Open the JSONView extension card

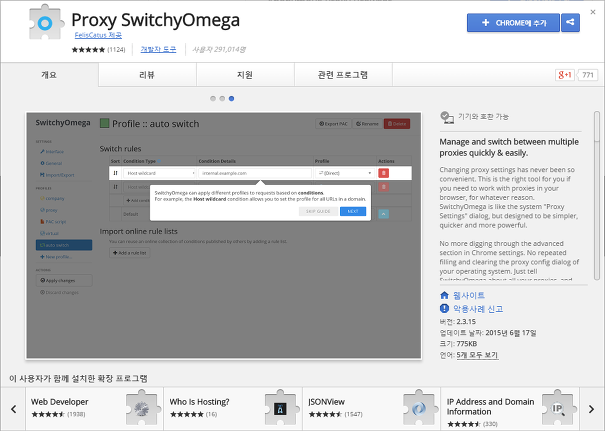372,409
